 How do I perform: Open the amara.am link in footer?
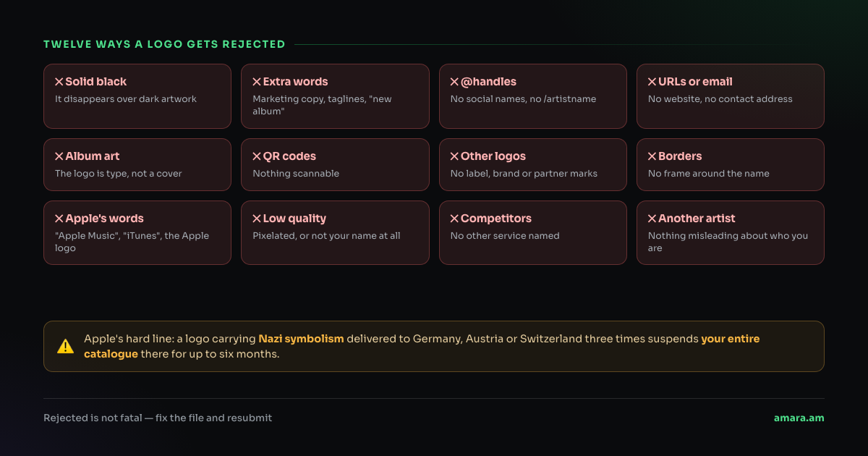(799, 418)
